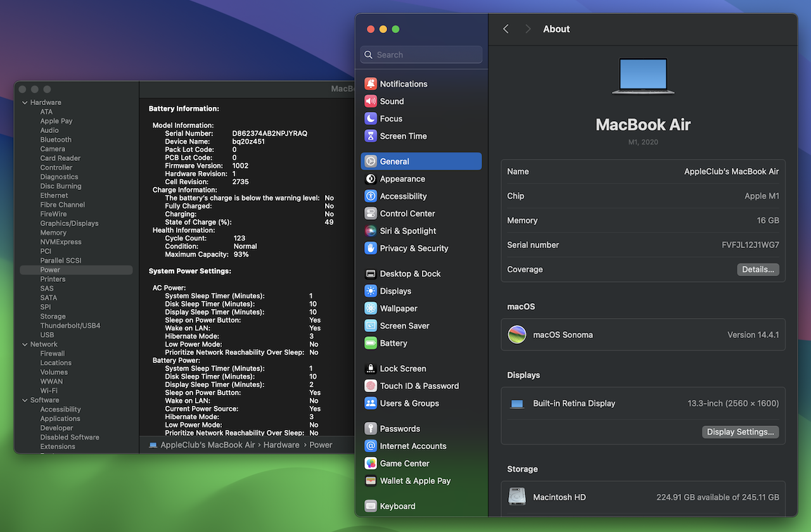Open the Desktop & Dock icon

[x=371, y=274]
